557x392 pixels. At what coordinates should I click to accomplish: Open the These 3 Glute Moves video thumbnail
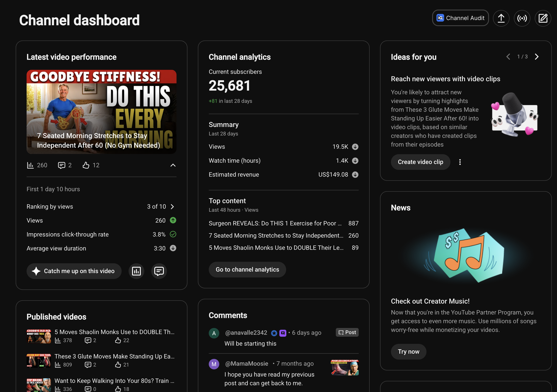click(x=39, y=361)
